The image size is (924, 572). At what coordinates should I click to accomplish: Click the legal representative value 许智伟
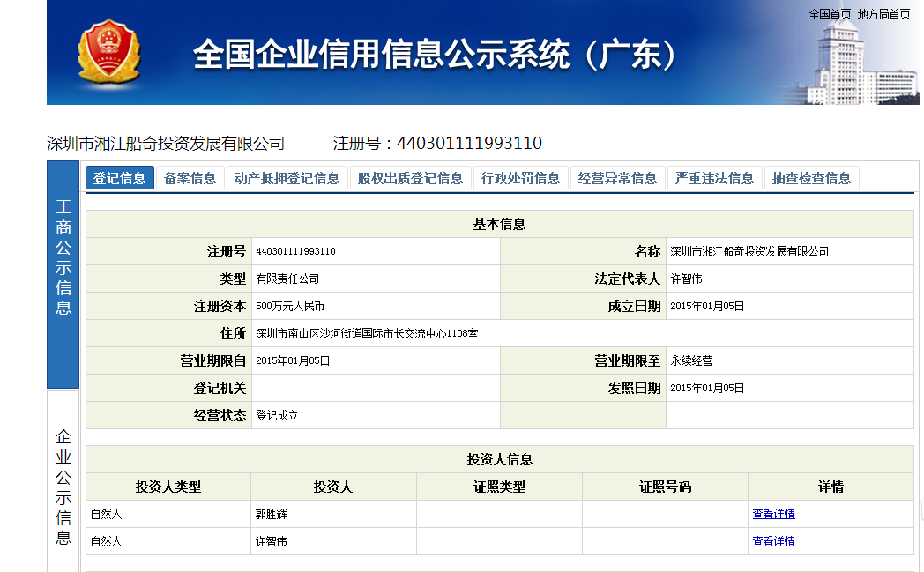(687, 279)
